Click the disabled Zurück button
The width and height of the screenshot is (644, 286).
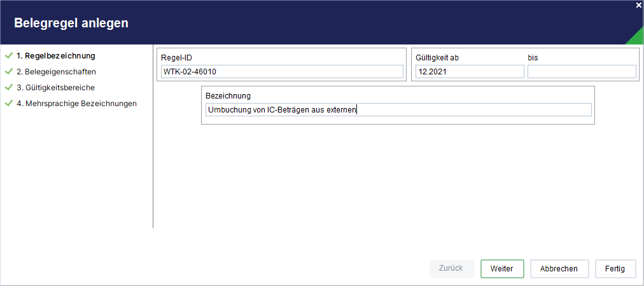coord(451,268)
